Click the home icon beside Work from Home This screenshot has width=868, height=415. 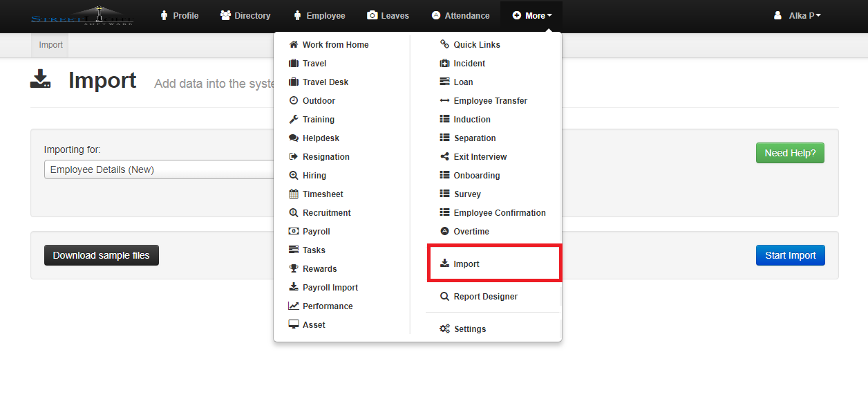(294, 45)
